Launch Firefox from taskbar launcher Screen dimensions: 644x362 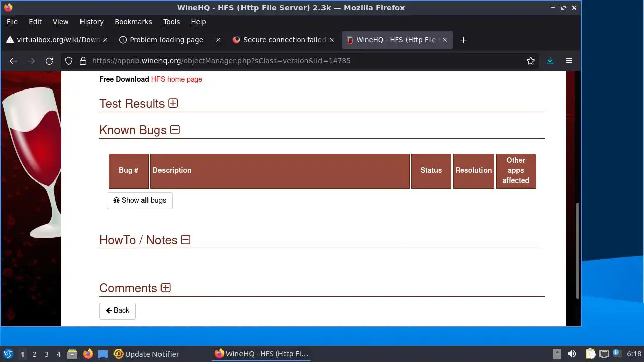click(x=88, y=354)
